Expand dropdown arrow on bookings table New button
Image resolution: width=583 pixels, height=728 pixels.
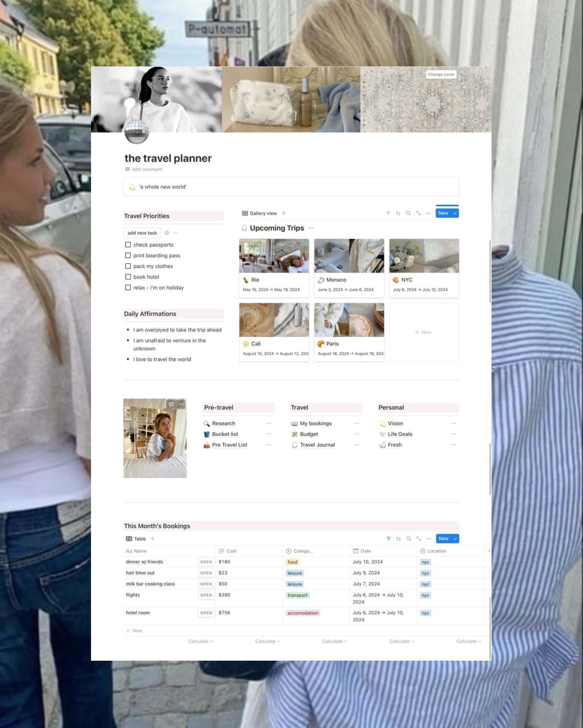455,538
